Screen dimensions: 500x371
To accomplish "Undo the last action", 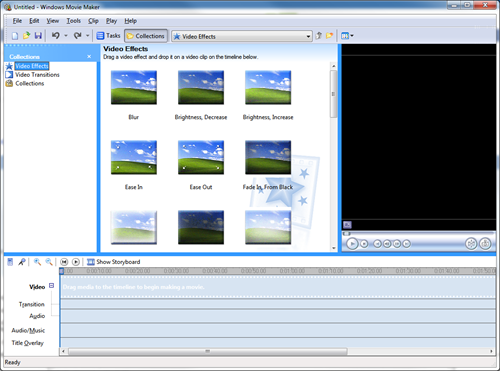I will 56,36.
